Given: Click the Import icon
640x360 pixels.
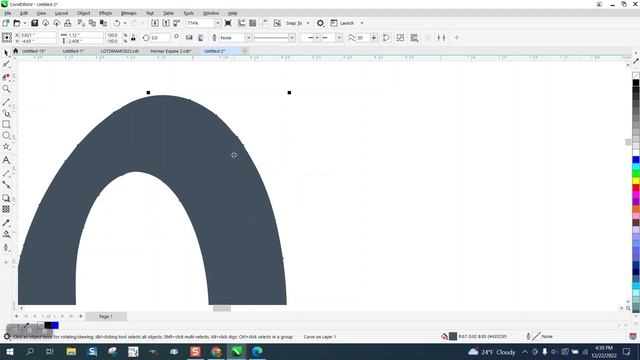Looking at the screenshot, I should coord(155,23).
